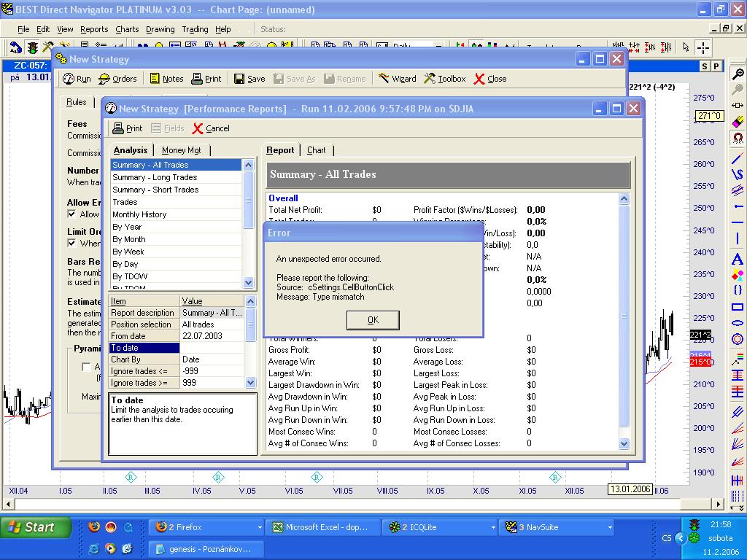Toggle the Allow Entry checkbox
This screenshot has width=747, height=560.
click(x=71, y=214)
